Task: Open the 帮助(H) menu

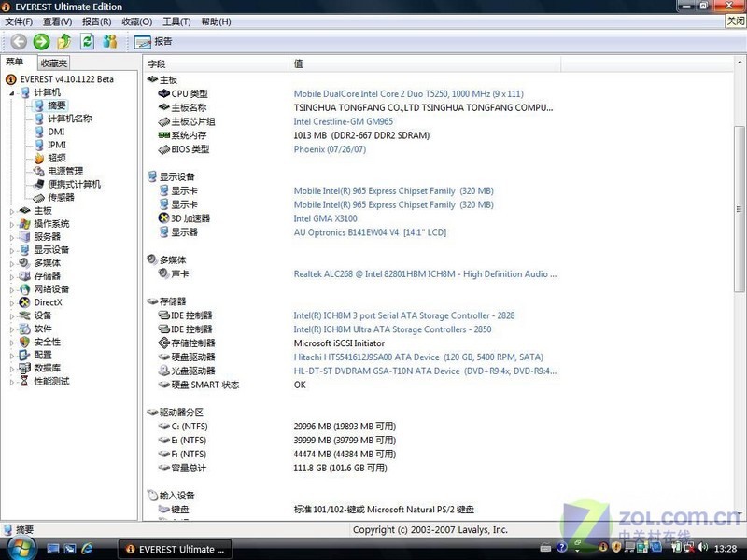Action: (216, 21)
